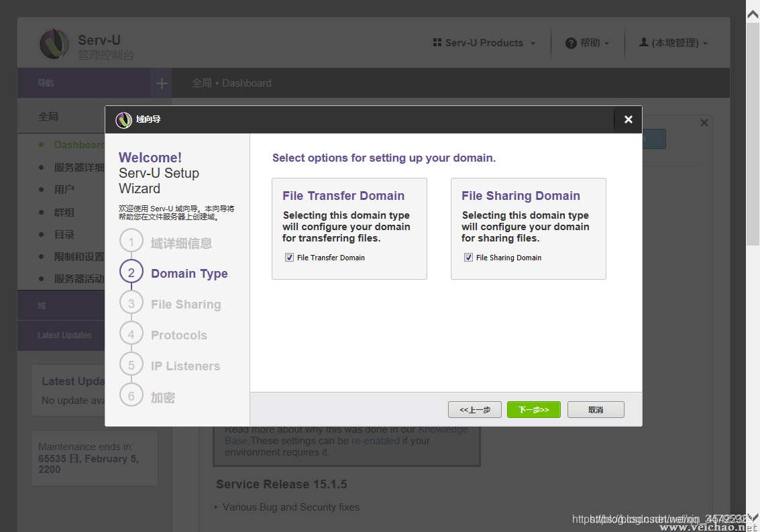Click the 加密 step label
This screenshot has width=760, height=532.
pos(163,398)
